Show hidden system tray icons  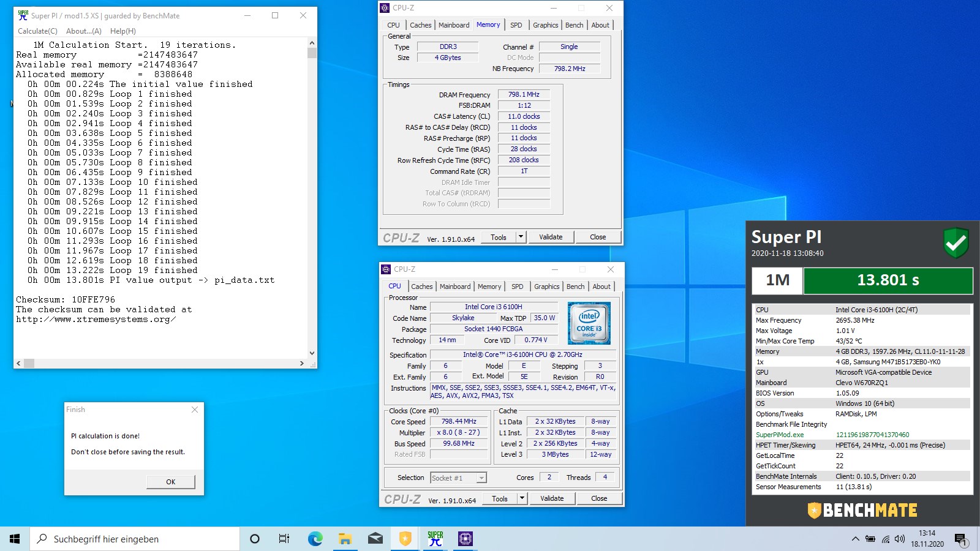855,539
